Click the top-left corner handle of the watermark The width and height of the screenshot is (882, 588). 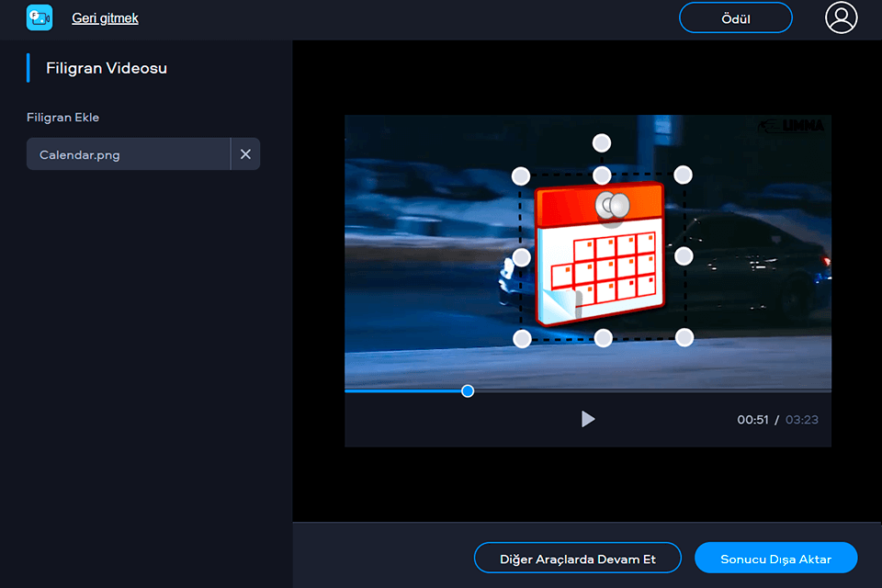522,175
